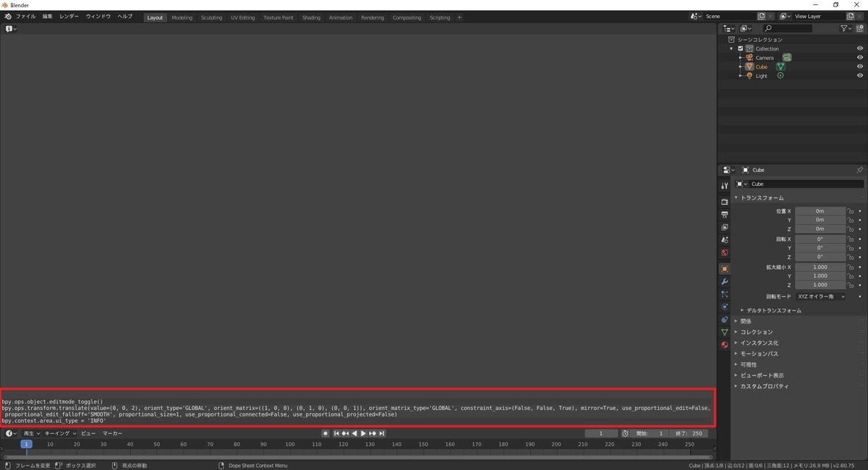868x470 pixels.
Task: Toggle Collection exclude checkbox in outliner
Action: (741, 49)
